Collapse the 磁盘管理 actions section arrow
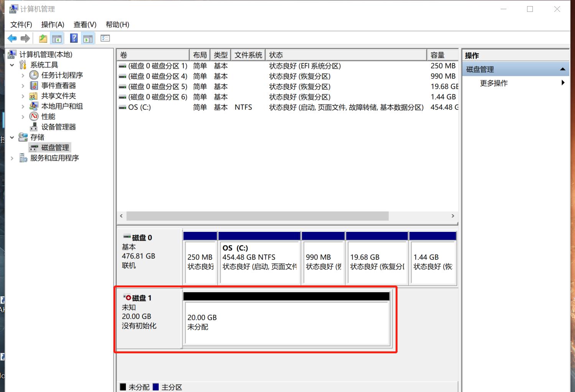 562,69
